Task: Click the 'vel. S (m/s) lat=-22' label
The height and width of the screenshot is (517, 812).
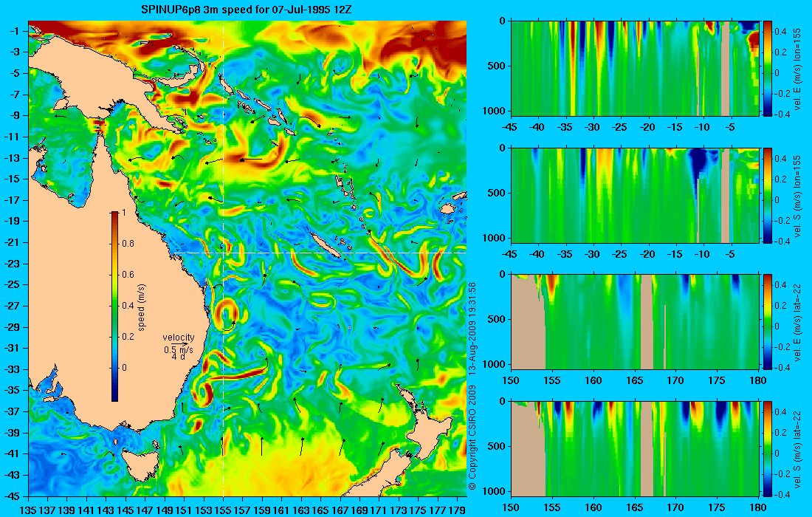Action: 797,449
